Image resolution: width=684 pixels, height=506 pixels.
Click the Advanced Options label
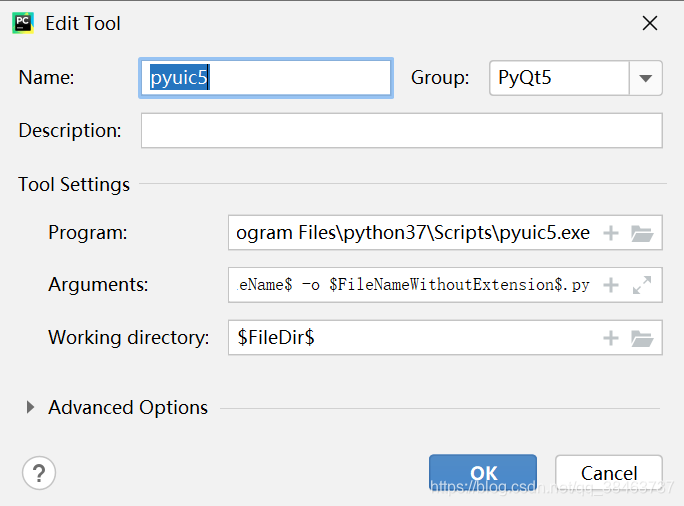128,408
